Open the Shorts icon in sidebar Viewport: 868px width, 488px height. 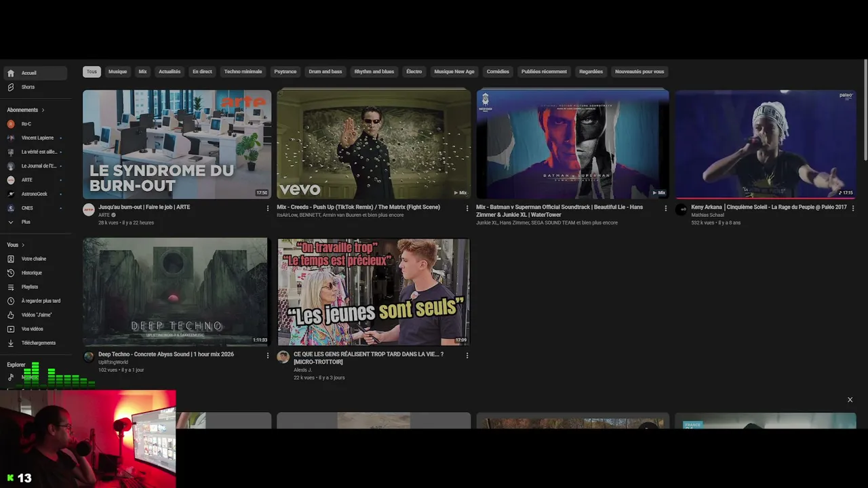11,87
